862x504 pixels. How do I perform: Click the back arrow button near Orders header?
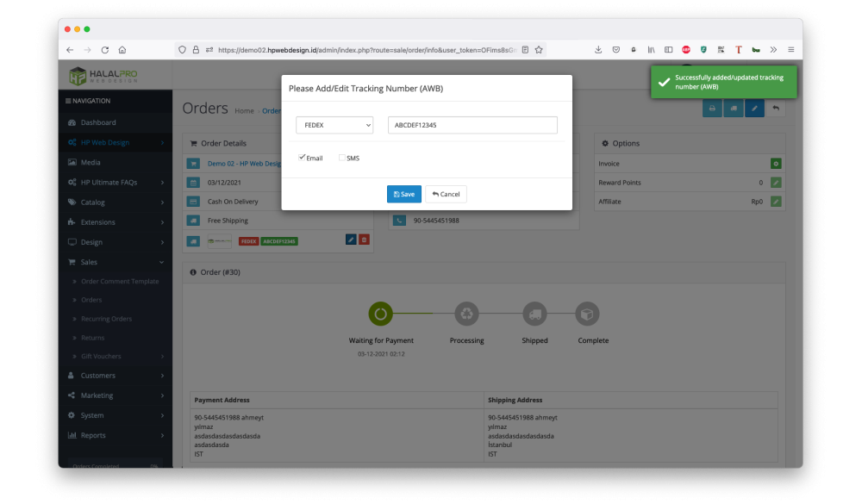tap(776, 109)
